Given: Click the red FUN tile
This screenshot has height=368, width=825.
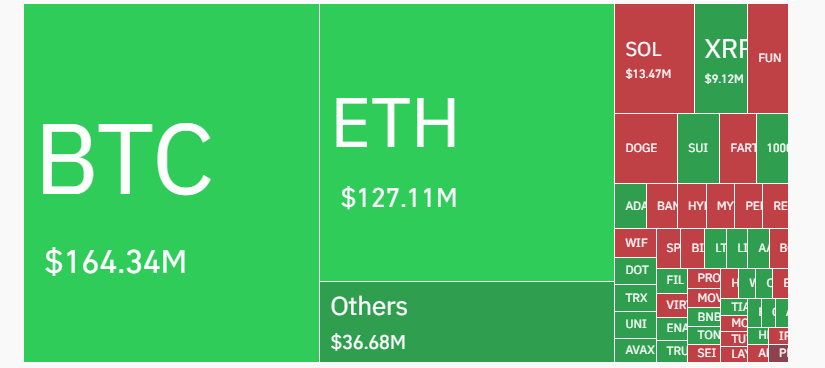Looking at the screenshot, I should [768, 58].
